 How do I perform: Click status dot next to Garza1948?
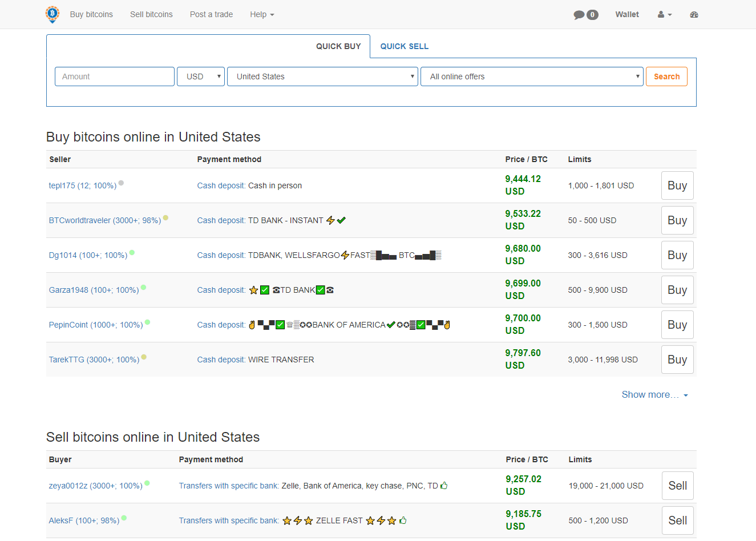[x=143, y=288]
